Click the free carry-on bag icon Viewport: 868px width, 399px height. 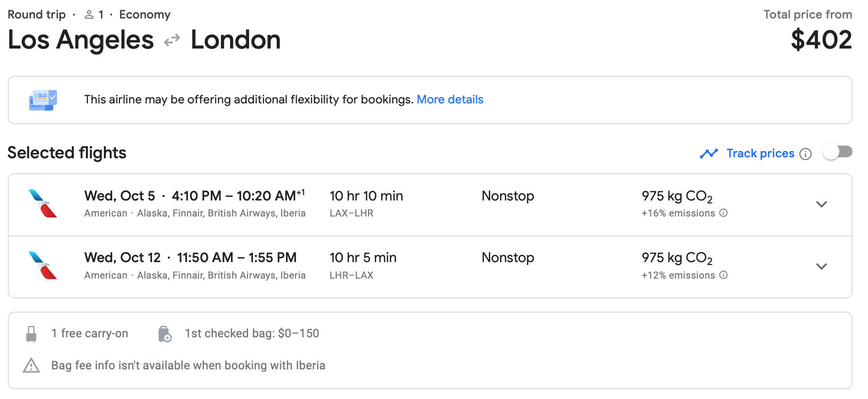32,334
